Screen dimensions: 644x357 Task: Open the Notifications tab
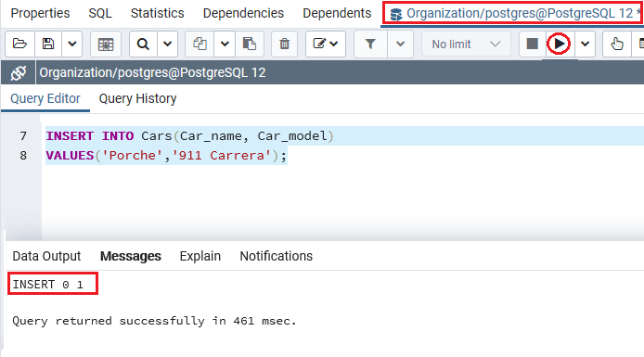click(276, 256)
